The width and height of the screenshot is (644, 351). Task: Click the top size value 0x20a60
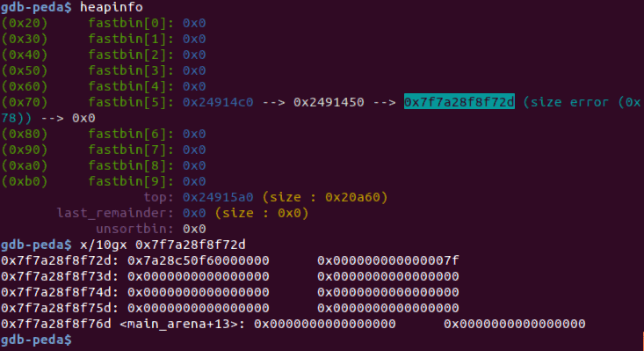pyautogui.click(x=352, y=197)
